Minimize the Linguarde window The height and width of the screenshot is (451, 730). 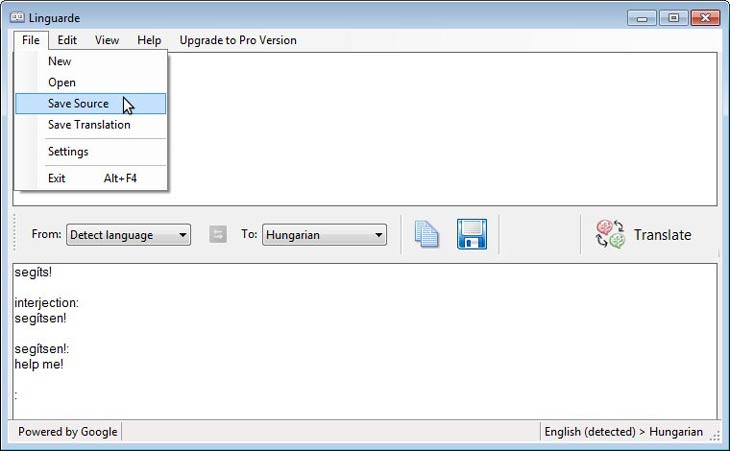pyautogui.click(x=642, y=18)
